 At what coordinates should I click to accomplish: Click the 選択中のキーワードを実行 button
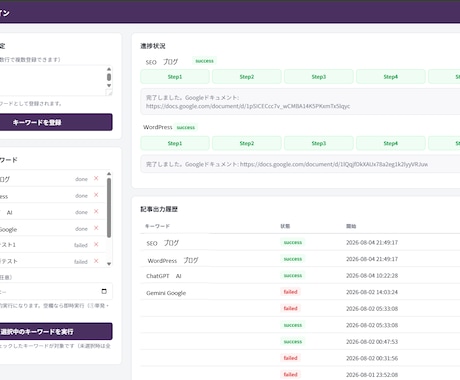(x=55, y=331)
